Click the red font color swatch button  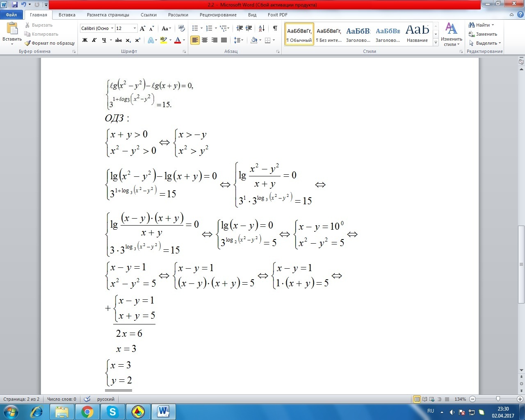tap(178, 40)
